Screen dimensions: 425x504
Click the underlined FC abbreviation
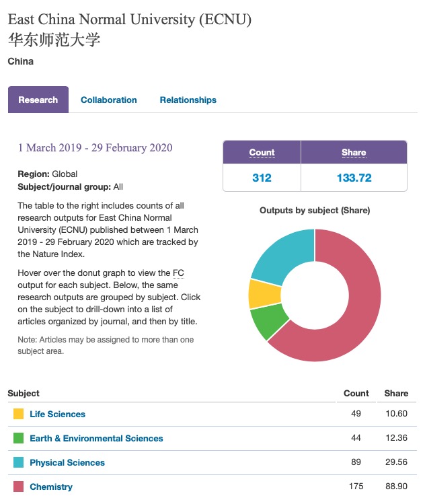[x=178, y=273]
